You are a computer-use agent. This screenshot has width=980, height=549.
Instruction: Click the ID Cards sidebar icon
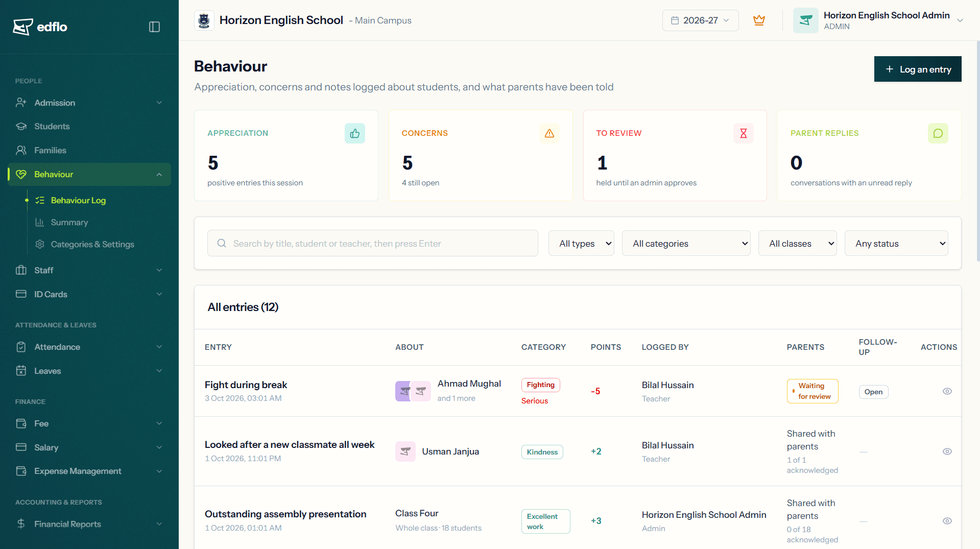tap(21, 294)
